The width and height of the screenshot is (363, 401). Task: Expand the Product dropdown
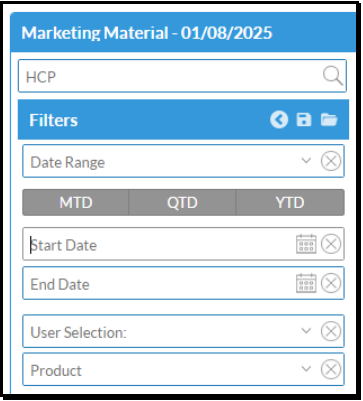click(x=306, y=369)
